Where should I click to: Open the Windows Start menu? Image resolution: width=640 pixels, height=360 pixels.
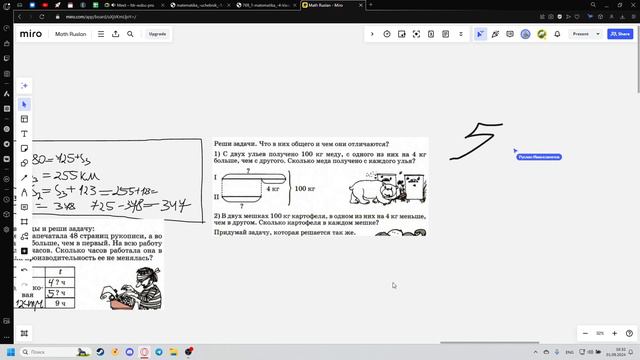click(x=11, y=352)
